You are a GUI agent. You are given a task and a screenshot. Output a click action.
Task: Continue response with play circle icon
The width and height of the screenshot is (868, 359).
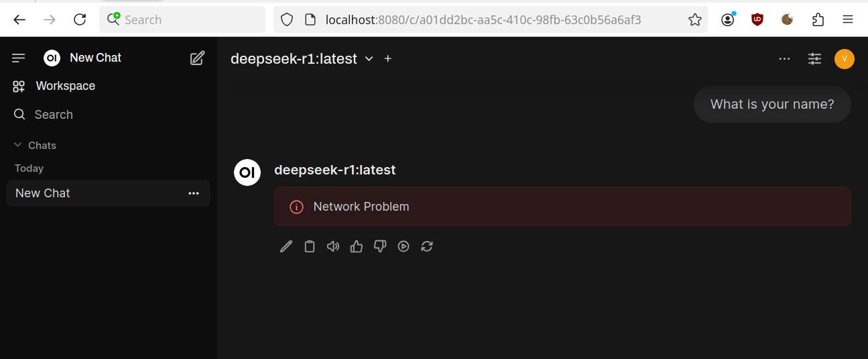[x=404, y=246]
